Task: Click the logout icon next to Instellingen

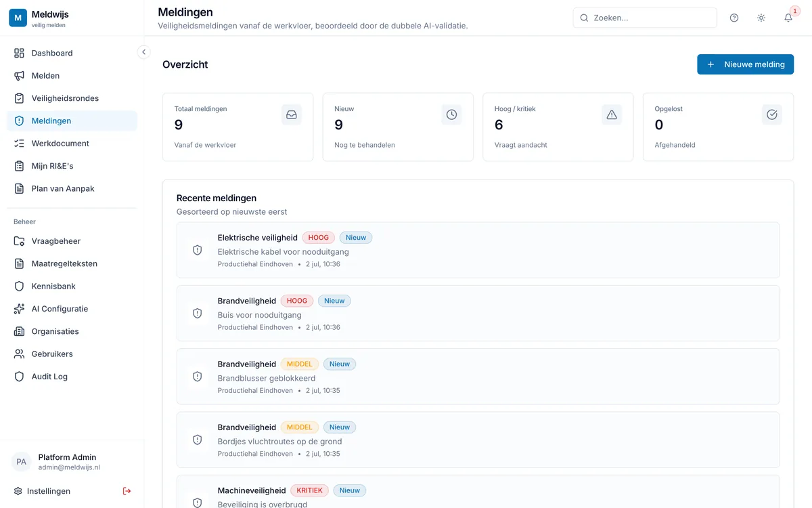Action: [x=127, y=491]
